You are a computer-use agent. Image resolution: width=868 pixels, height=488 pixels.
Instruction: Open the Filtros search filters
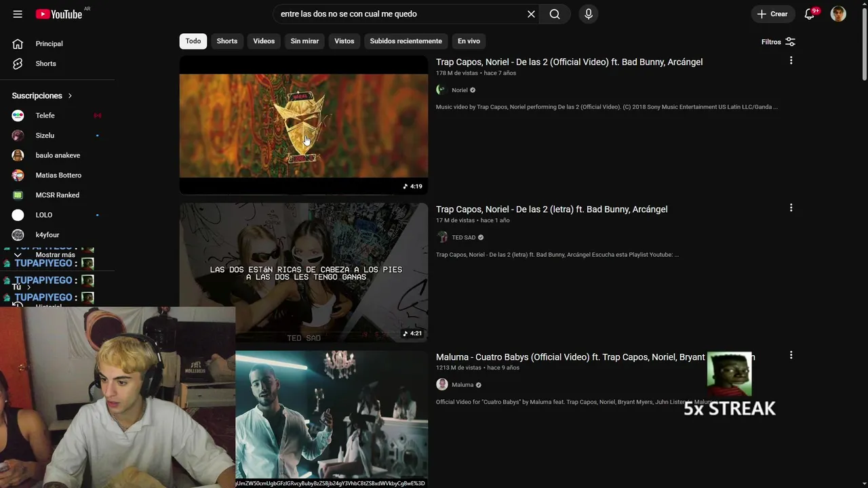(x=778, y=41)
